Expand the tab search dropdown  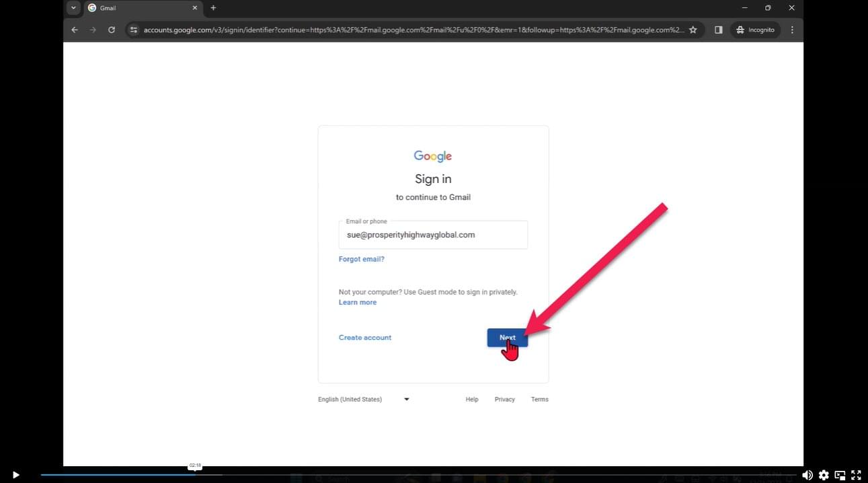(x=73, y=8)
